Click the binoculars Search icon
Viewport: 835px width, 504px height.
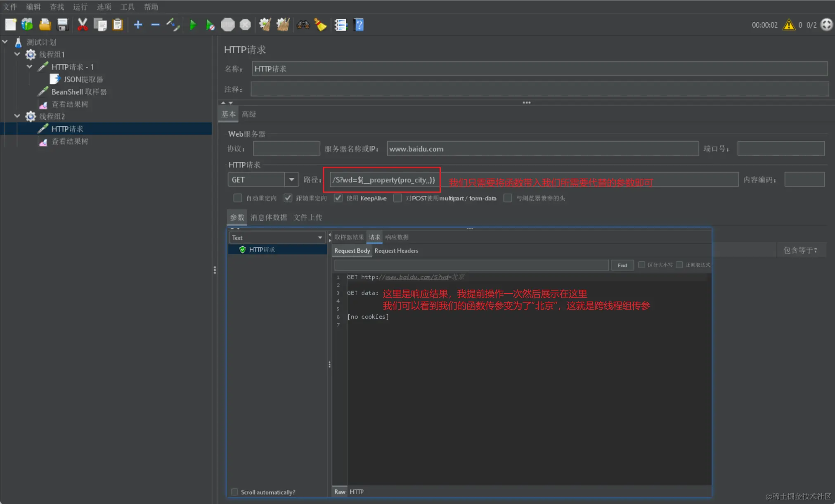click(303, 25)
